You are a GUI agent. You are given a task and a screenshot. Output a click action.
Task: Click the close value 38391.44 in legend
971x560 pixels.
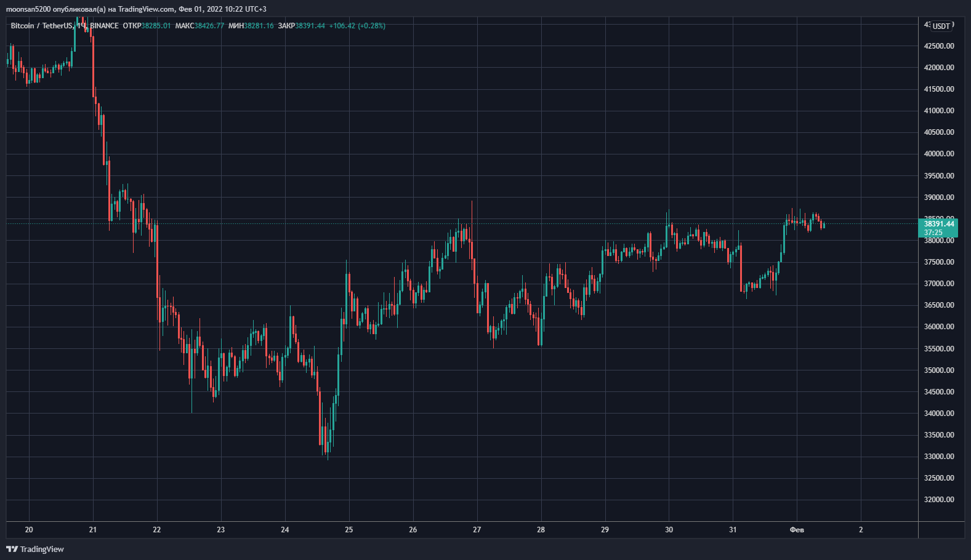[310, 26]
